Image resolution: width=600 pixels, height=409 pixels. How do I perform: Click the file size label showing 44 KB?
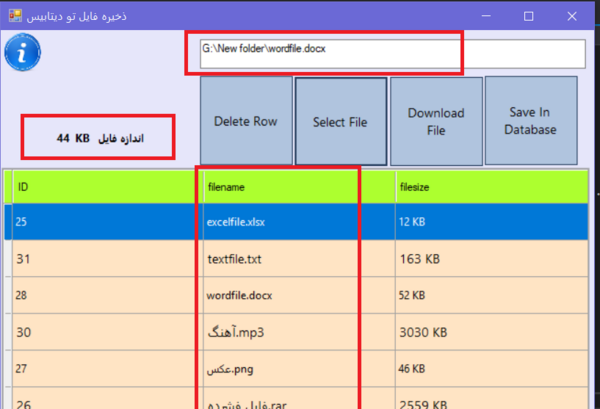(100, 138)
